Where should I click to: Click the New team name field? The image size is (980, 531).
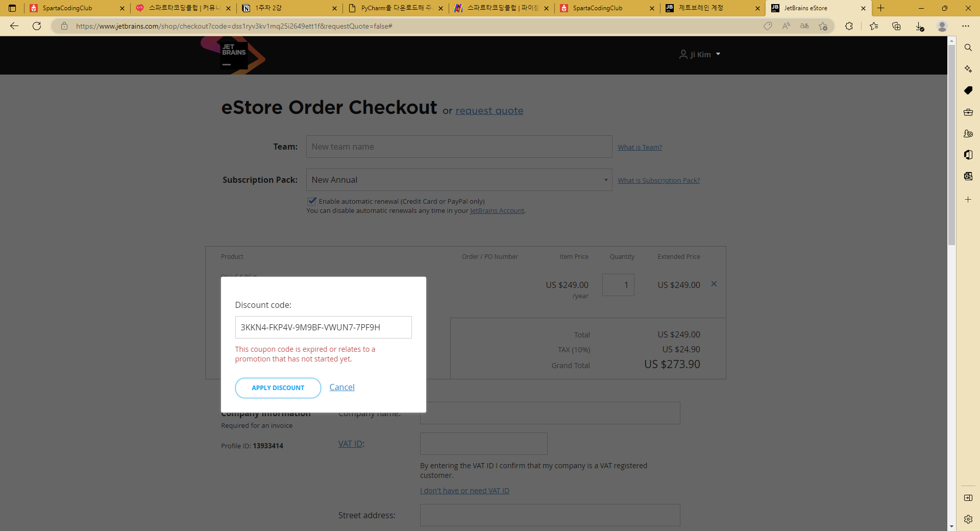pyautogui.click(x=459, y=147)
